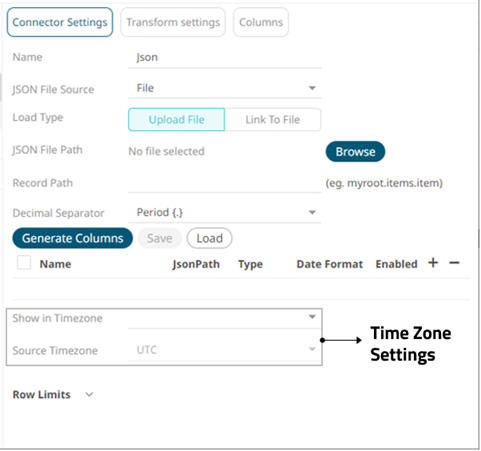Click the Record Path input field
481x451 pixels.
(x=224, y=183)
